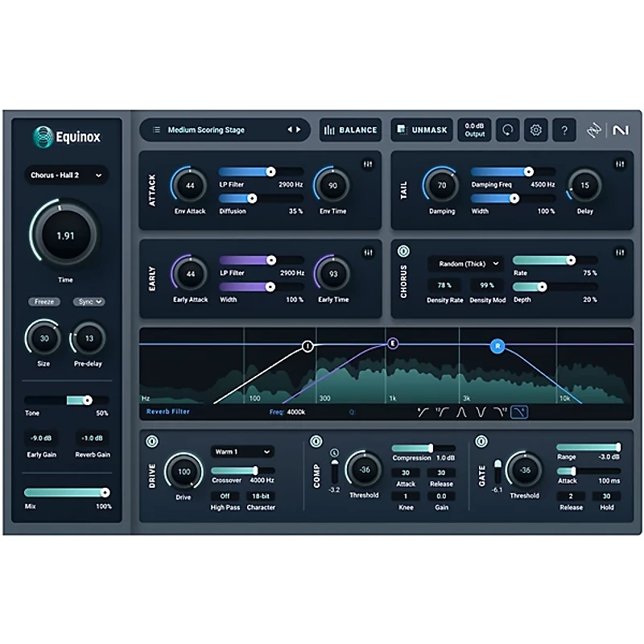This screenshot has width=644, height=644.
Task: Open the Sync dropdown
Action: [x=89, y=302]
